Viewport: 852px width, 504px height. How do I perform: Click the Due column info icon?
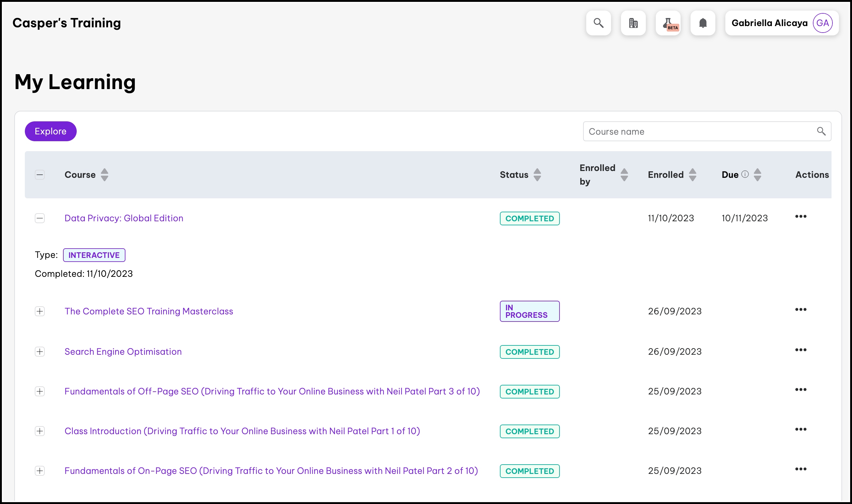(x=745, y=174)
